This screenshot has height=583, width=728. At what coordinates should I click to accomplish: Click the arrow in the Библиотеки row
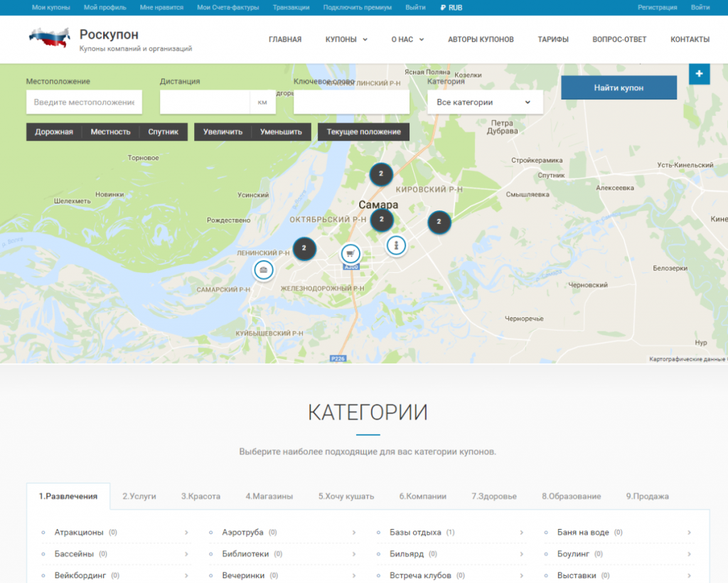click(354, 554)
